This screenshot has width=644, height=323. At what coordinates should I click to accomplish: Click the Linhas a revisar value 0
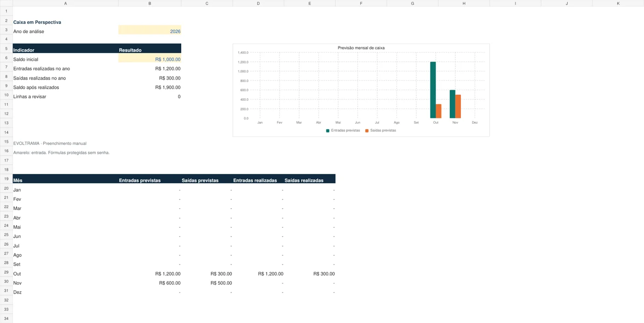(179, 97)
